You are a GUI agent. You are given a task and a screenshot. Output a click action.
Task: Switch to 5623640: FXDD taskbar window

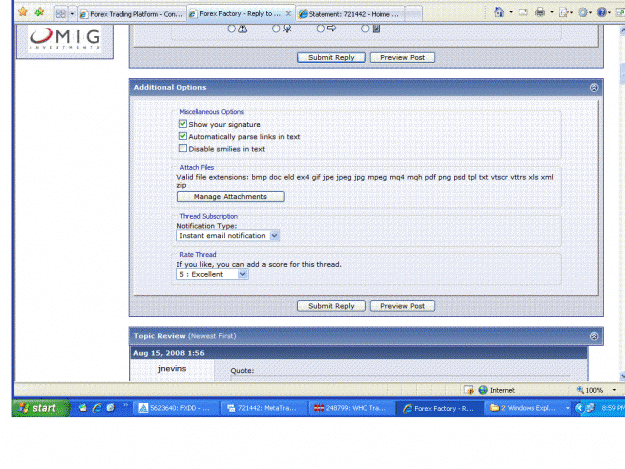(176, 408)
